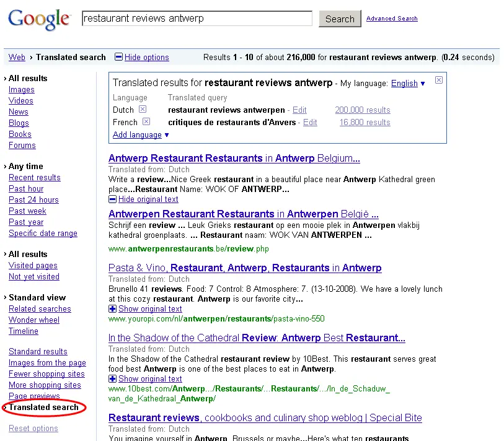Switch to Related searches view
The image size is (504, 441).
(x=40, y=308)
